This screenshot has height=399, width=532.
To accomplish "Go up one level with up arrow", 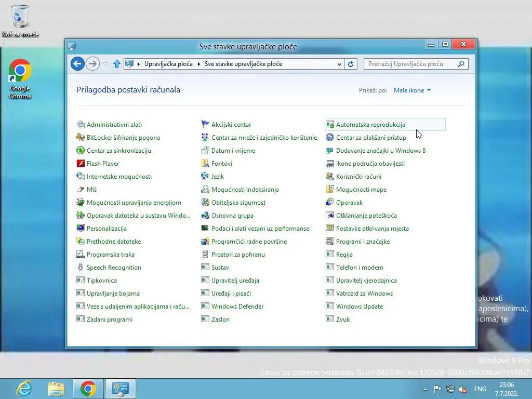I will pyautogui.click(x=117, y=64).
